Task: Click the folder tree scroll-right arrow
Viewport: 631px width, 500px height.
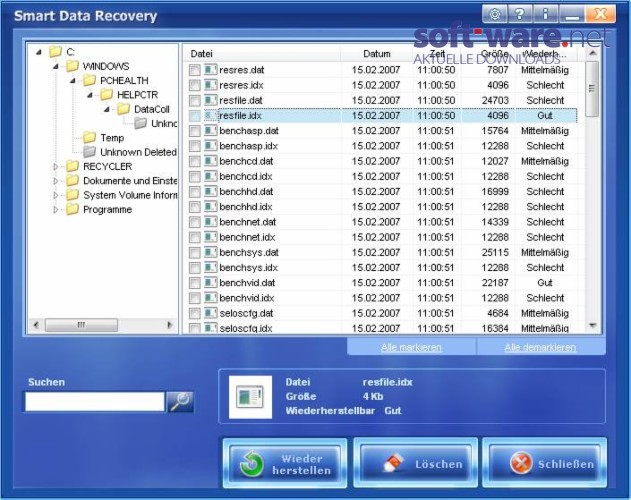Action: click(169, 324)
